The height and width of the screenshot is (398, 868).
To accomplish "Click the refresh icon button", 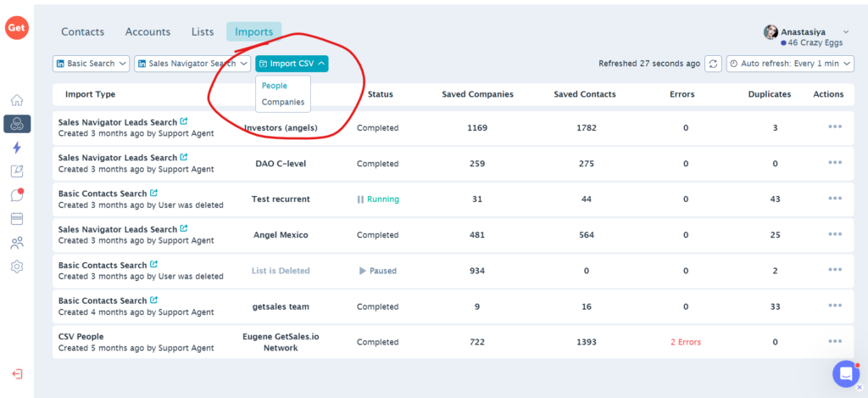I will click(x=714, y=64).
